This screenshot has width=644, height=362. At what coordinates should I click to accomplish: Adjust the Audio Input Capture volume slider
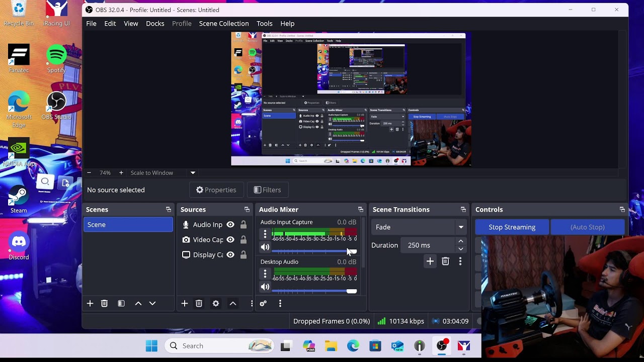(x=314, y=251)
